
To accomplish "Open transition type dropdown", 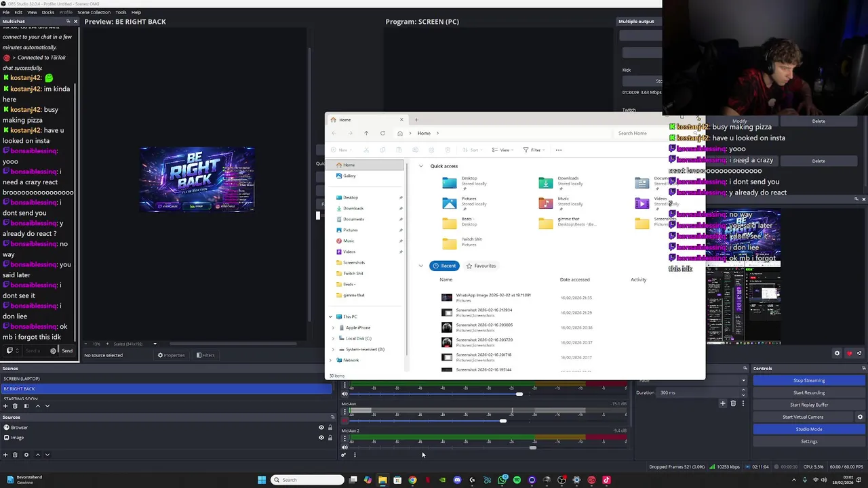I will pos(743,381).
